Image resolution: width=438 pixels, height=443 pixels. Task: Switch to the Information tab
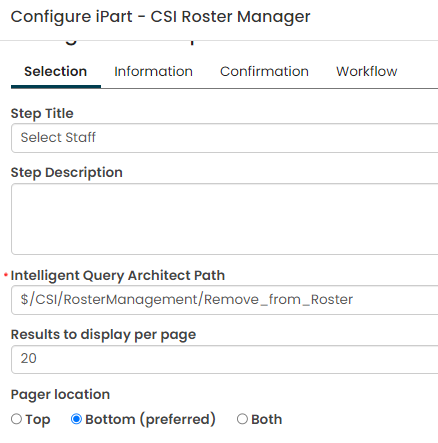(153, 72)
